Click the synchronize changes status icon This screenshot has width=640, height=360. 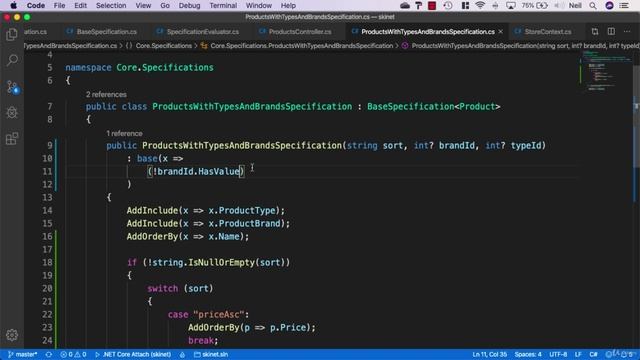(49, 354)
